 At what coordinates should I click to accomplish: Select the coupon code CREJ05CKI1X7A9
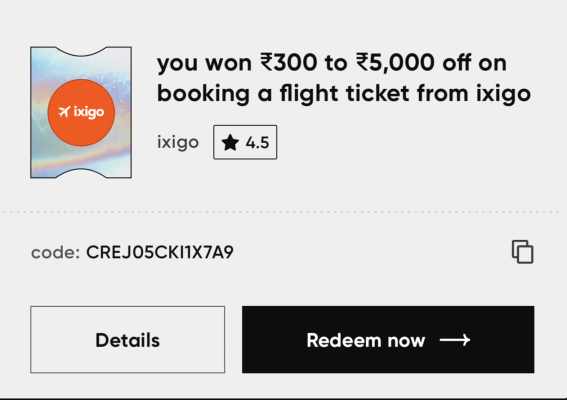click(x=160, y=252)
